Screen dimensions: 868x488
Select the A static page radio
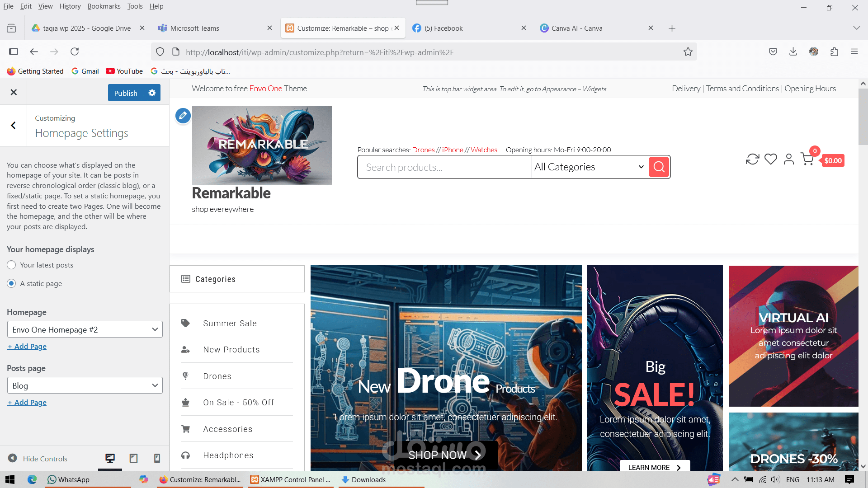pos(11,283)
